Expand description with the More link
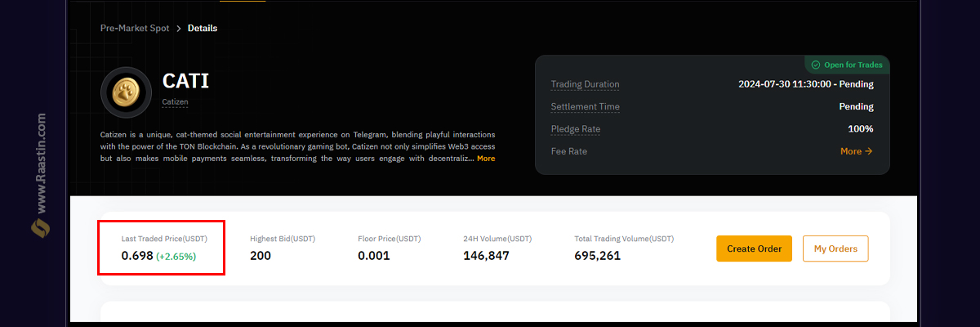980x327 pixels. click(486, 159)
